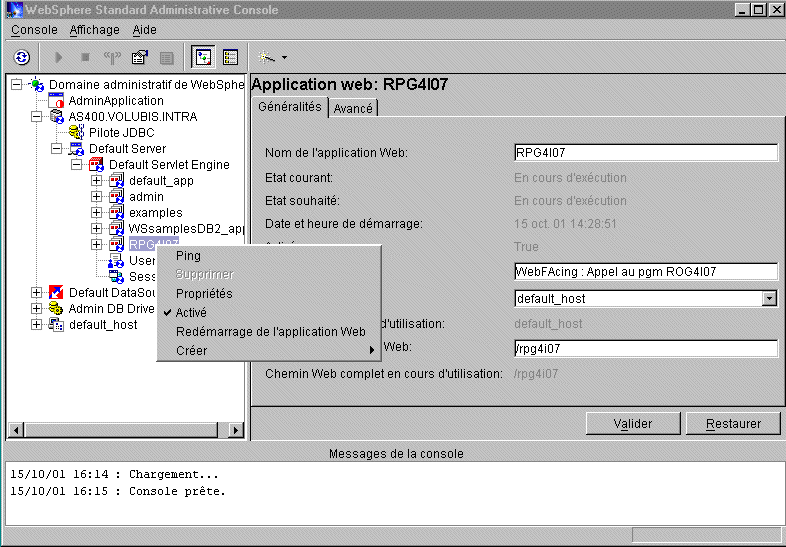
Task: Click the WSsamplesDB2_app icon
Action: (x=116, y=229)
